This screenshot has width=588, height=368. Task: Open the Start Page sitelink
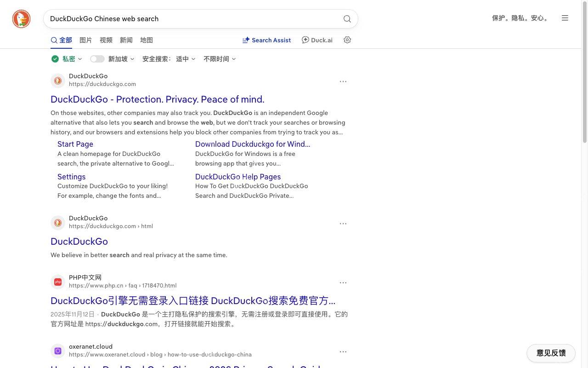click(75, 144)
